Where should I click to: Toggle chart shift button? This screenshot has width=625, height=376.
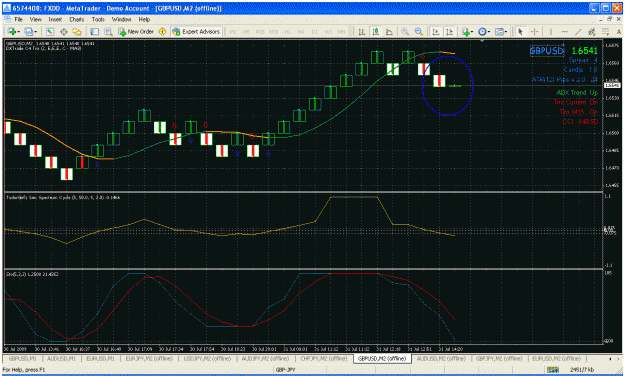coord(450,31)
